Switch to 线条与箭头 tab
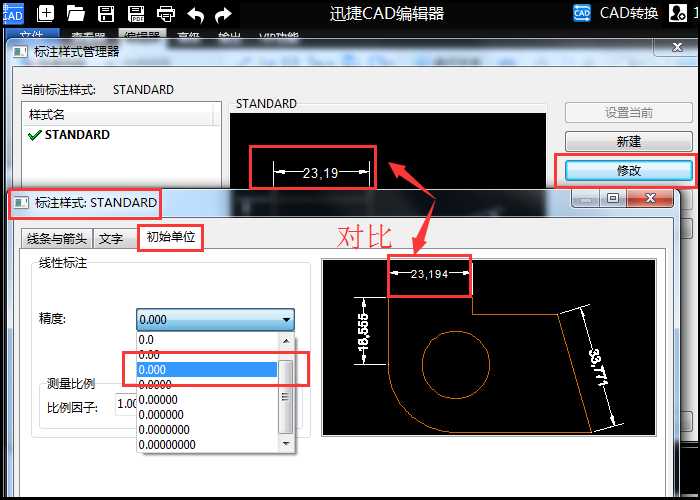This screenshot has width=700, height=500. click(x=57, y=239)
